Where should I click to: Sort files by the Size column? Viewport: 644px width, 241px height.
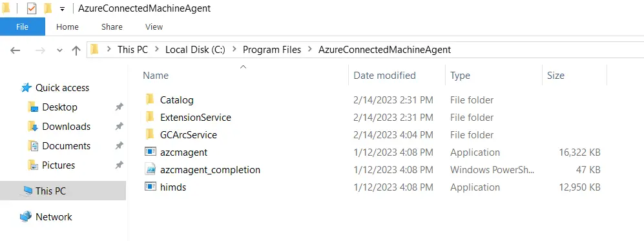pyautogui.click(x=556, y=76)
